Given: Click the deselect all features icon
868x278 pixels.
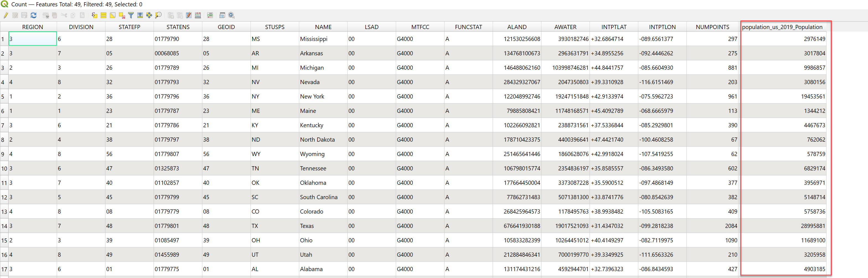Looking at the screenshot, I should click(x=122, y=15).
